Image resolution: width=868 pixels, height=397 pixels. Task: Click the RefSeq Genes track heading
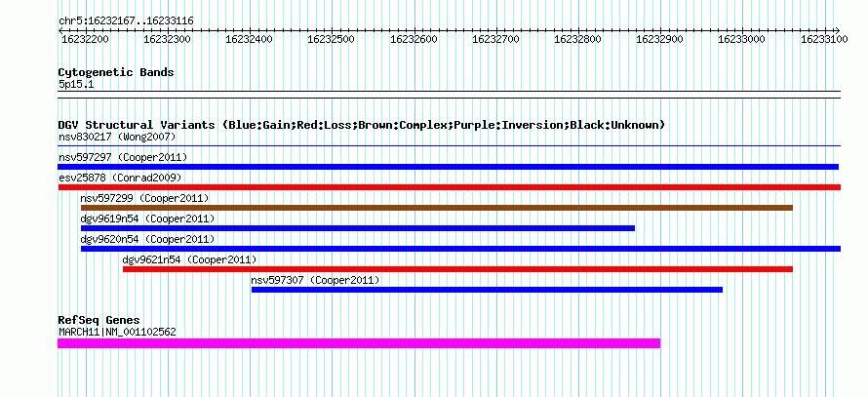click(x=99, y=320)
